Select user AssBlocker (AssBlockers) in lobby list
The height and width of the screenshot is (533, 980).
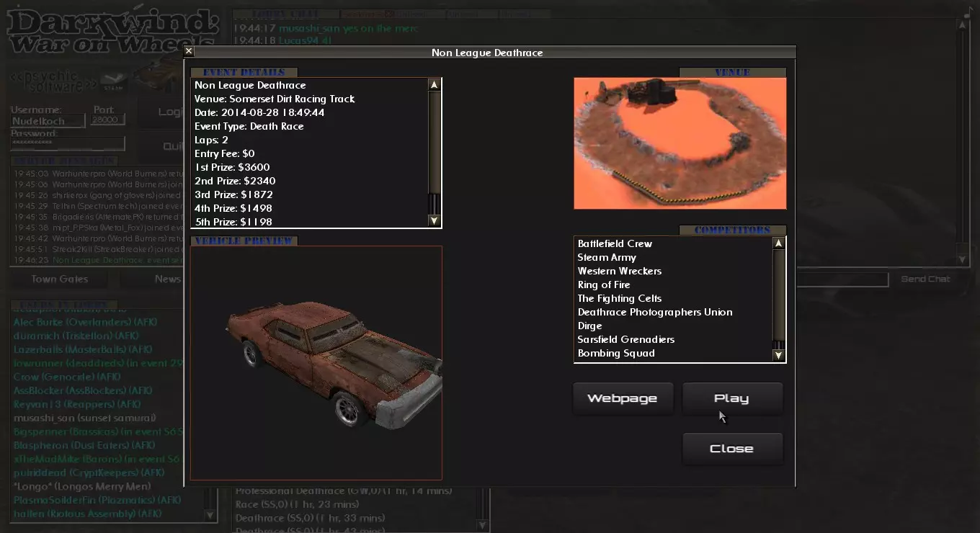coord(83,390)
